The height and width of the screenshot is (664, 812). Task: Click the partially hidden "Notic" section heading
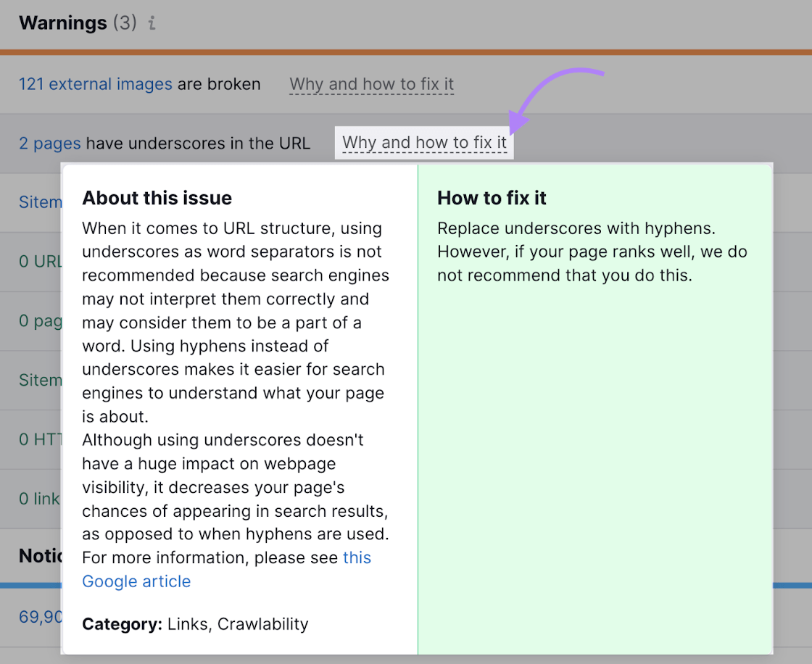click(41, 556)
